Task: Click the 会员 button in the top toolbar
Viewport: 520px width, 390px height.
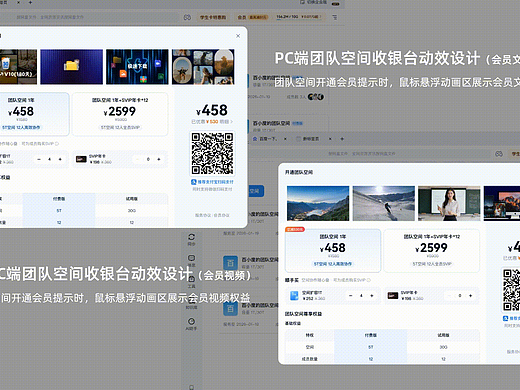Action: click(252, 17)
